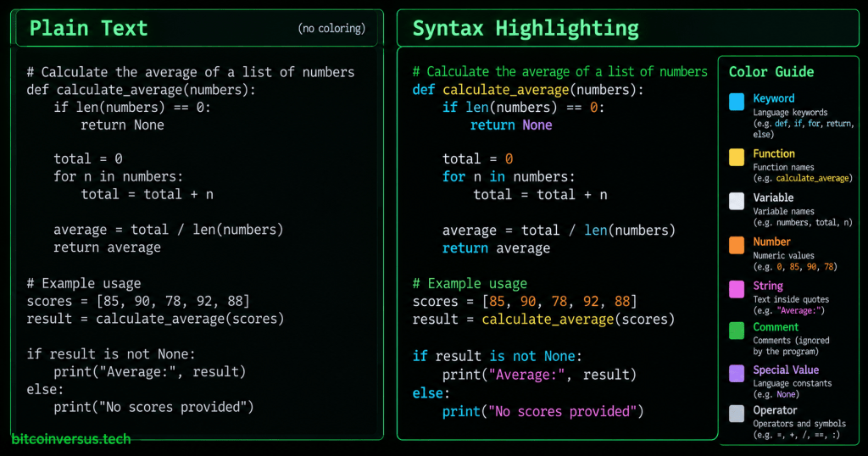Click plain-text line 'scores = [85, 90, 78, 92, 88]'

point(138,301)
